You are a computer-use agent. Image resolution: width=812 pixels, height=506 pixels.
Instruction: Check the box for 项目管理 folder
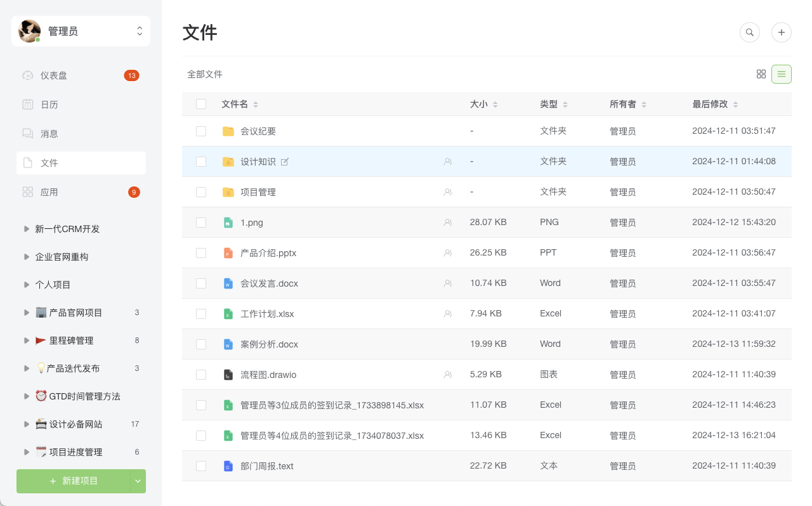(201, 192)
